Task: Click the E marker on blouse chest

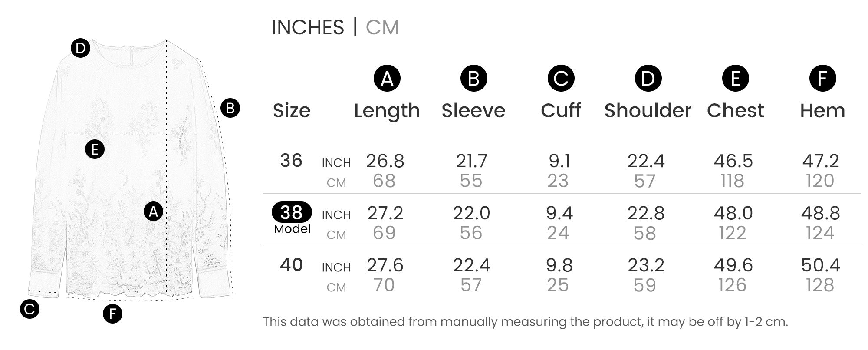Action: pyautogui.click(x=95, y=149)
